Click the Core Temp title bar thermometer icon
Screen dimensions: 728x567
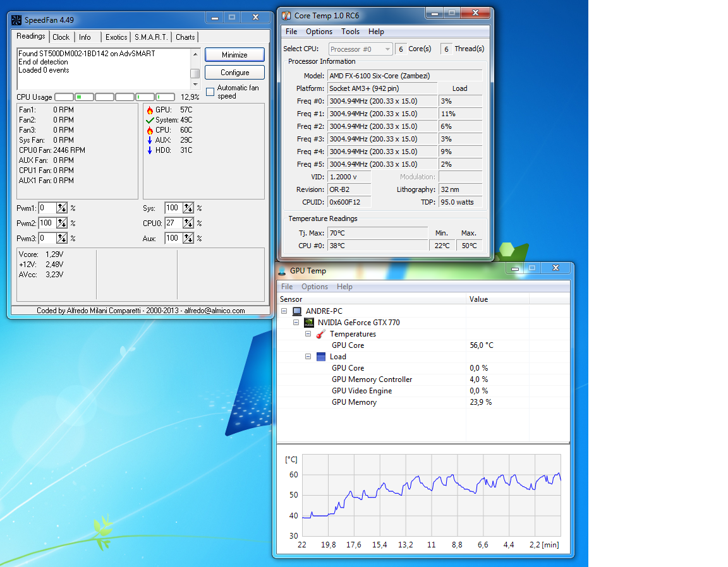coord(286,15)
